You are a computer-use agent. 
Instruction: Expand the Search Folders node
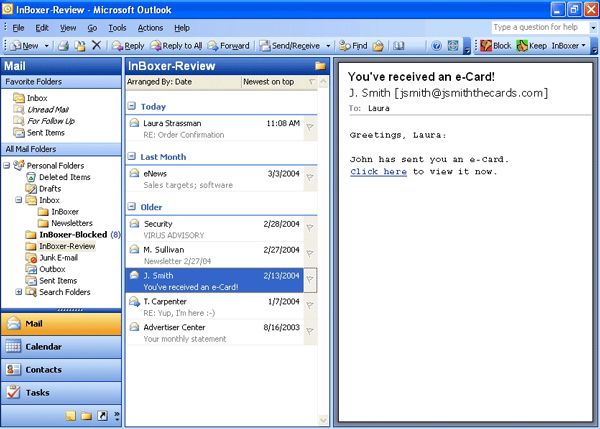tap(18, 292)
